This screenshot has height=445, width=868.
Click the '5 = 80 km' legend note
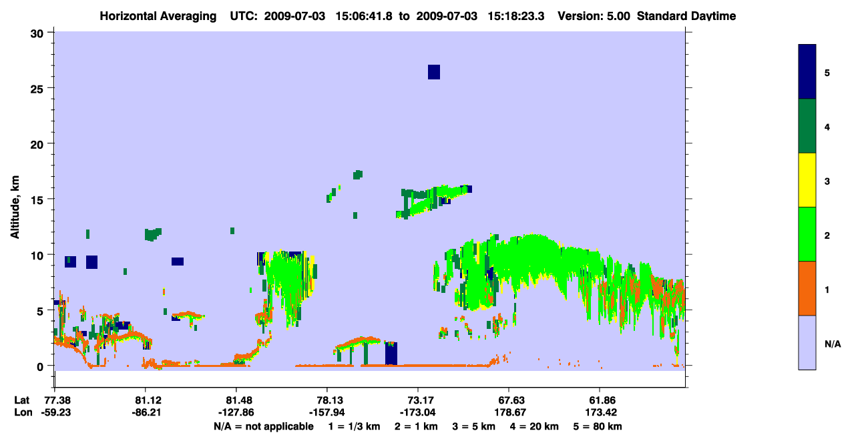pos(598,426)
